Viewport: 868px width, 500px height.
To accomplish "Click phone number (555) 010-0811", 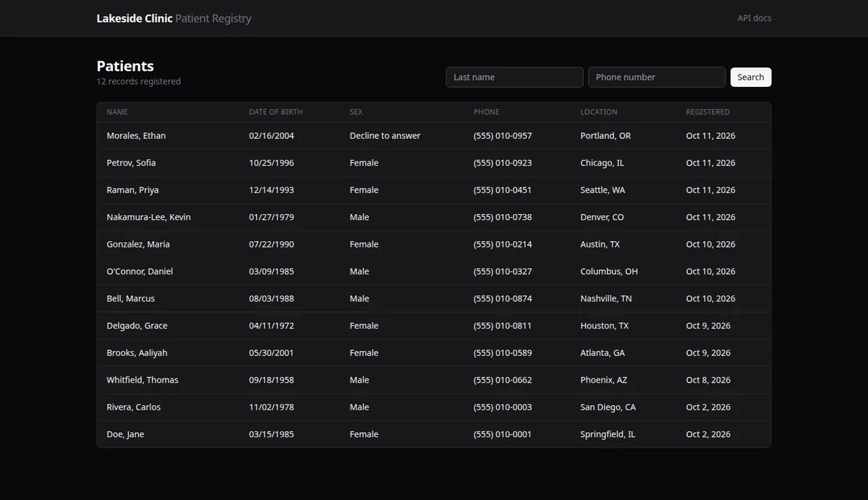I will [x=503, y=326].
